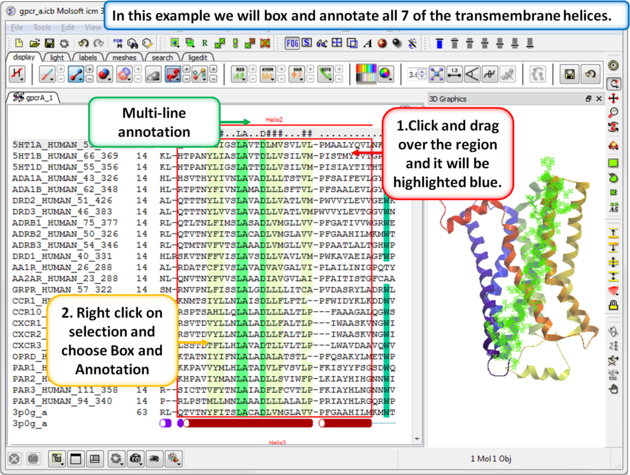Image resolution: width=630 pixels, height=475 pixels.
Task: Click the undo button beside save icon
Action: click(x=591, y=75)
